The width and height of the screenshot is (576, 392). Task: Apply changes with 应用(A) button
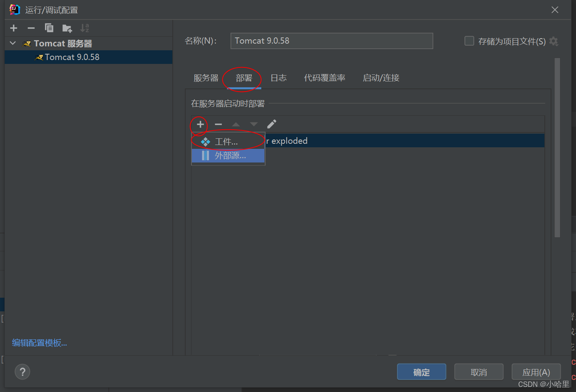tap(536, 372)
